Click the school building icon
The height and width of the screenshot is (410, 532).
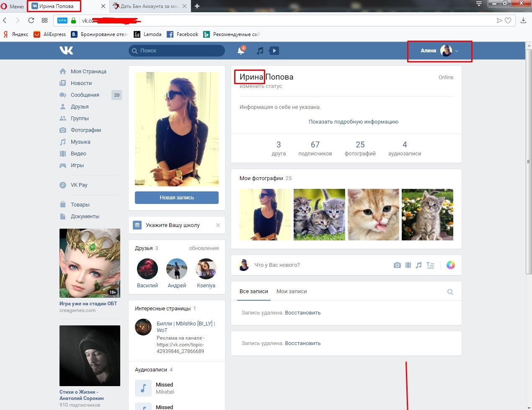[137, 225]
